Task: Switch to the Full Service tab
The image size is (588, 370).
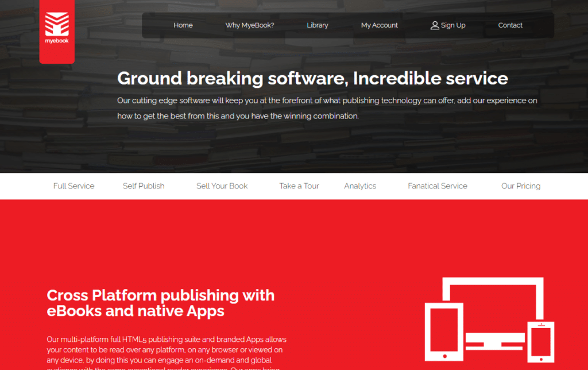Action: (73, 186)
